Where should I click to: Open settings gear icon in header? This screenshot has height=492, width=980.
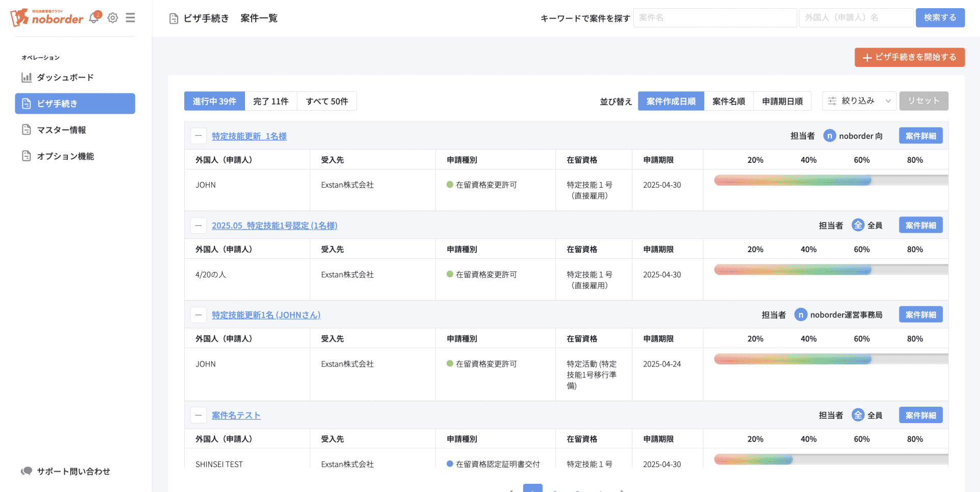pyautogui.click(x=113, y=18)
